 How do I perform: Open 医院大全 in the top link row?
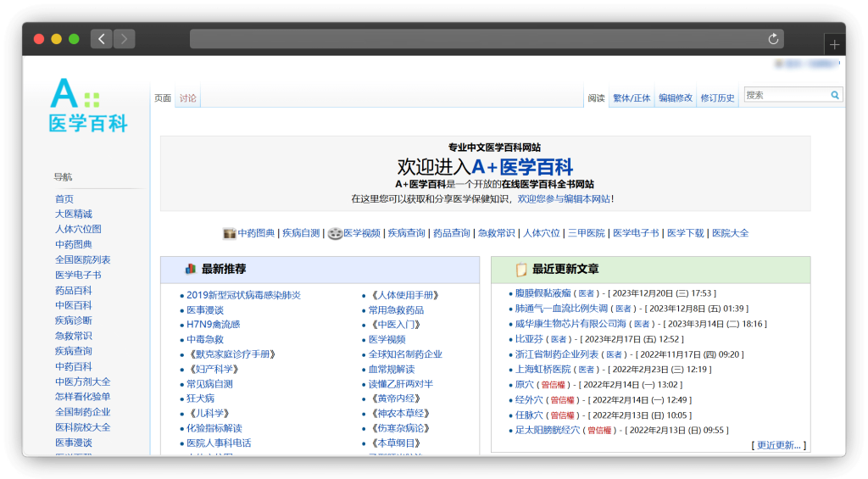click(730, 233)
